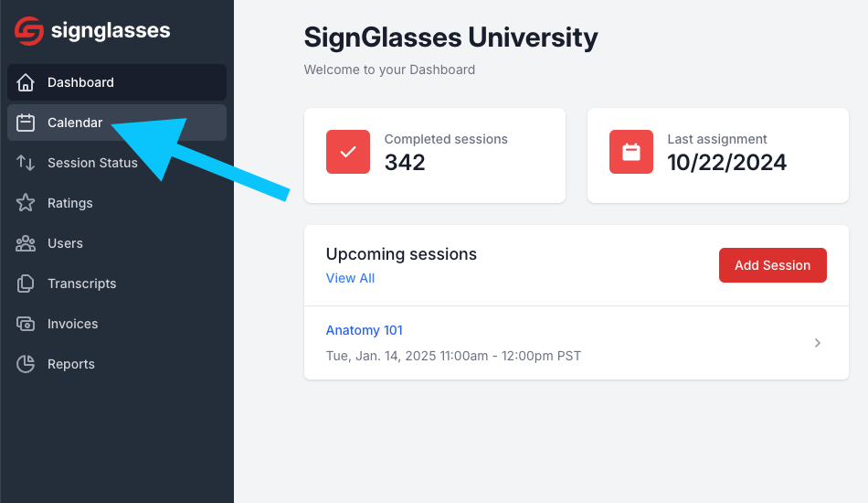Click the Invoices cash icon
This screenshot has height=503, width=868.
click(26, 324)
